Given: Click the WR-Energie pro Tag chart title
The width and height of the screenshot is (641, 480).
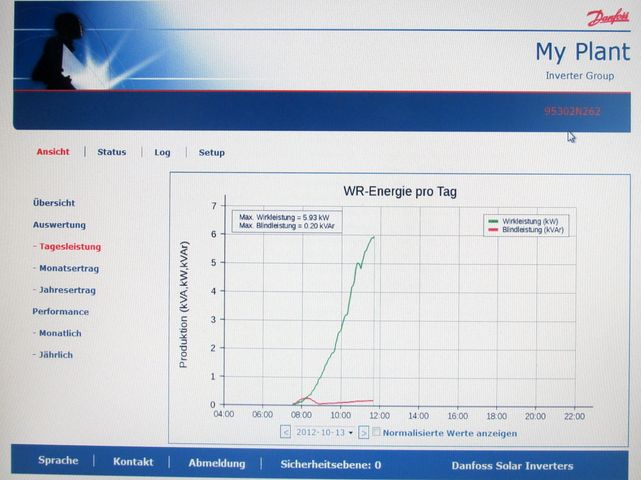Looking at the screenshot, I should tap(400, 191).
